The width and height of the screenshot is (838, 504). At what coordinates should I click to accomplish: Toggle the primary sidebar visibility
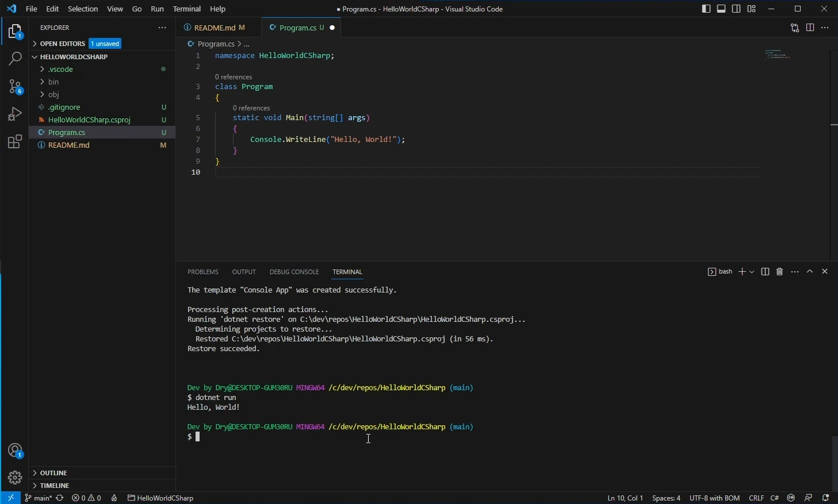coord(706,9)
